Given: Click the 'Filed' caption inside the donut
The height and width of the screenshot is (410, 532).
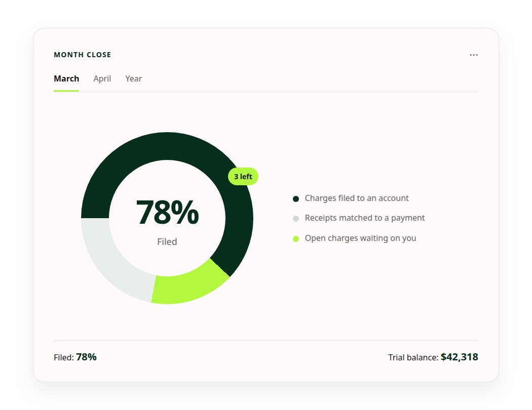Looking at the screenshot, I should click(x=167, y=241).
